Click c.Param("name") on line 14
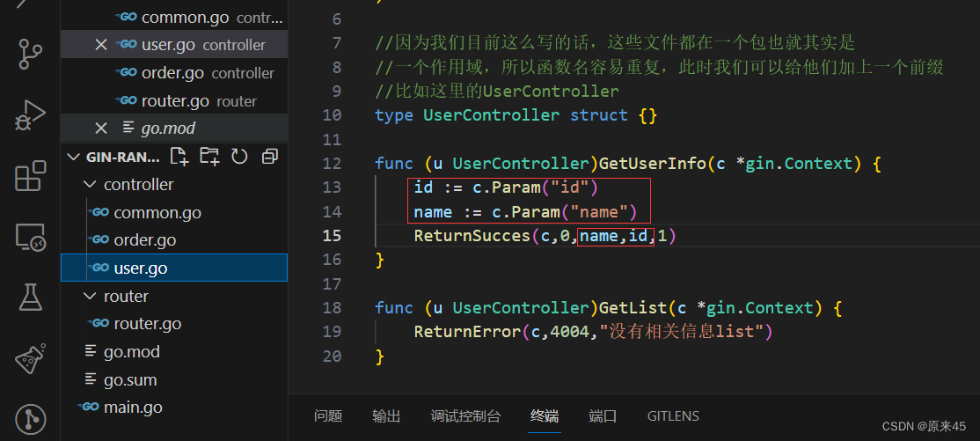Screen dimensions: 980x441 pyautogui.click(x=565, y=212)
